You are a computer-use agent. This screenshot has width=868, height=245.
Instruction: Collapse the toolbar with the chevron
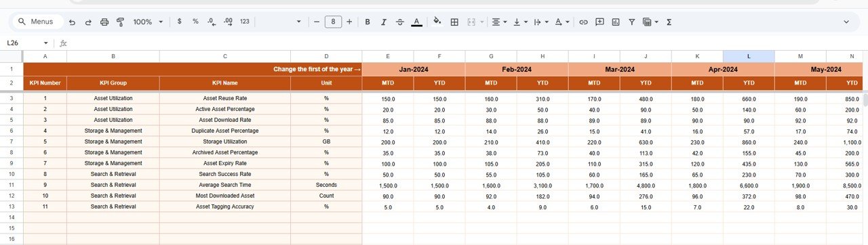[x=846, y=22]
